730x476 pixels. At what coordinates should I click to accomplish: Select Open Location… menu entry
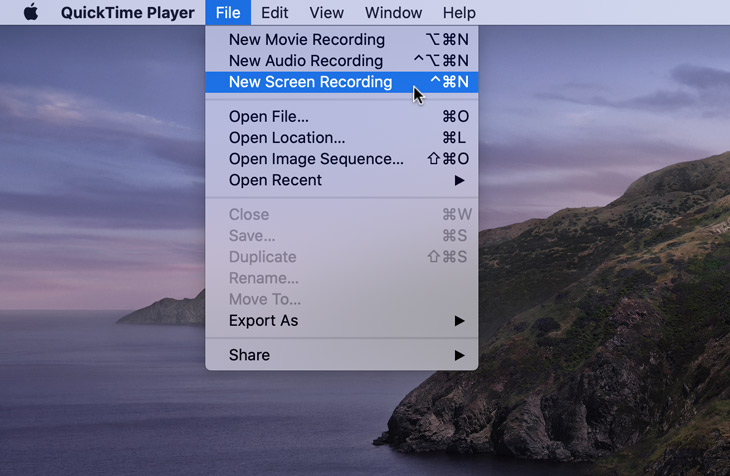click(286, 138)
